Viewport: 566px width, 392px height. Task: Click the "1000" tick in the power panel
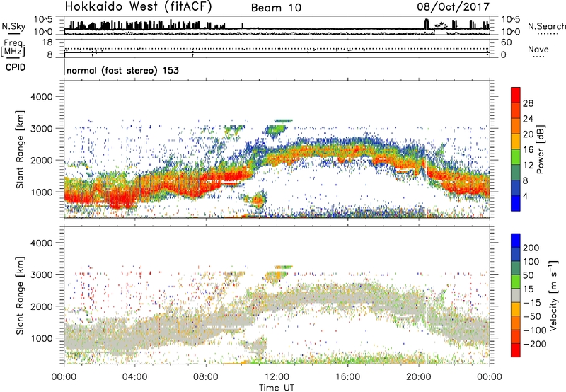point(41,192)
